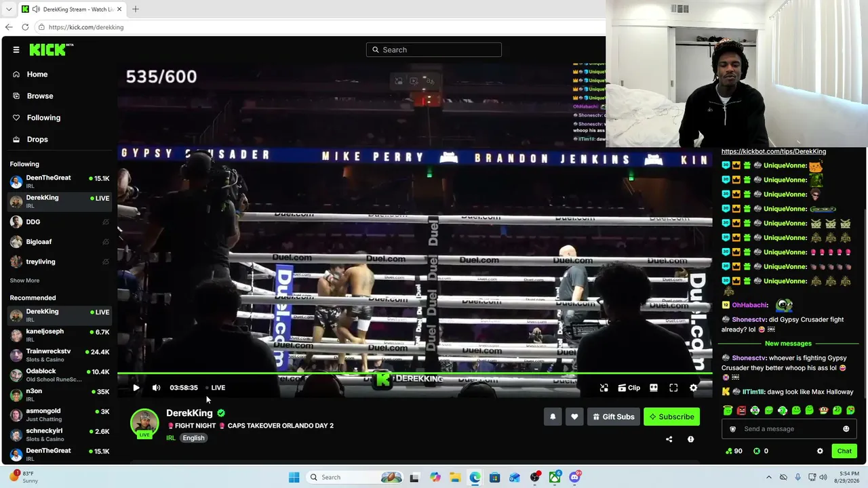Viewport: 868px width, 488px height.
Task: Reload the page with the refresh icon
Action: coord(25,27)
